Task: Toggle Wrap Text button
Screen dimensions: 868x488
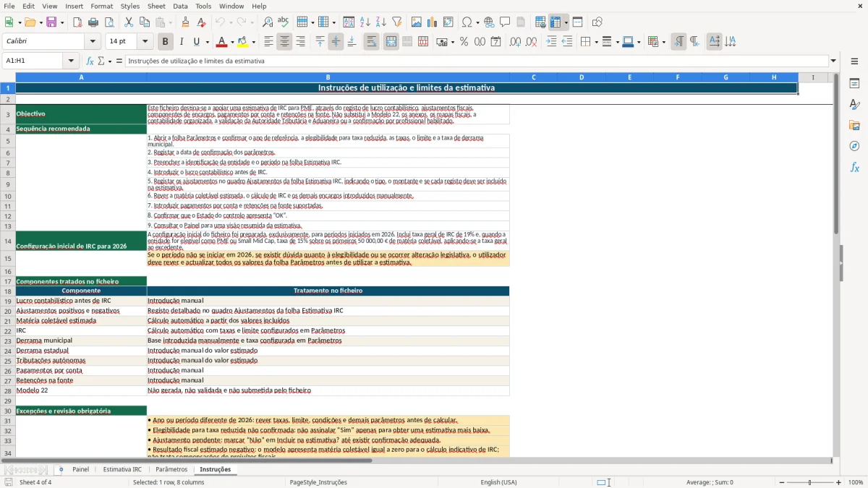Action: click(x=371, y=42)
